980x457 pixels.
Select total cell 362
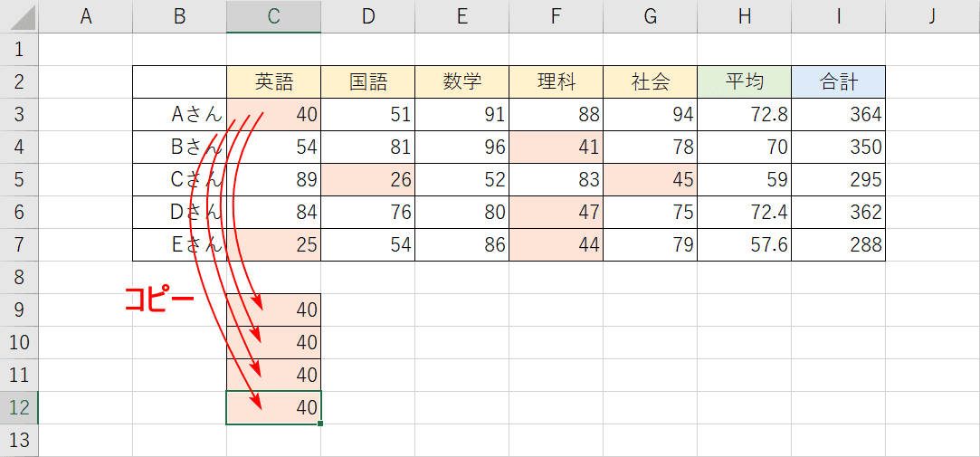(838, 212)
